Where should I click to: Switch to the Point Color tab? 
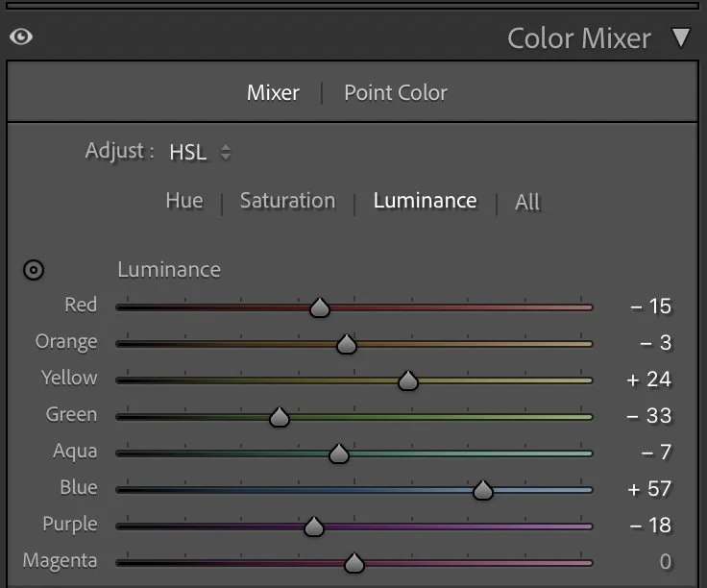[x=396, y=93]
